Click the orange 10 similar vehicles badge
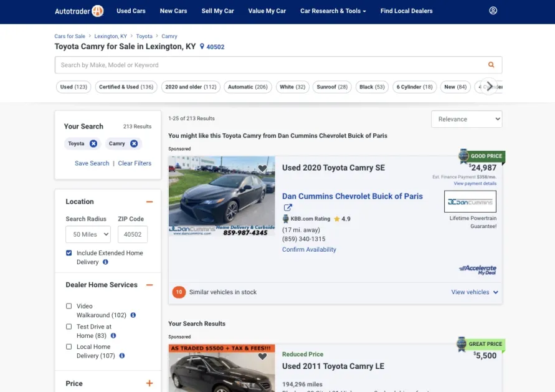Screen dimensions: 555x392 tap(179, 292)
